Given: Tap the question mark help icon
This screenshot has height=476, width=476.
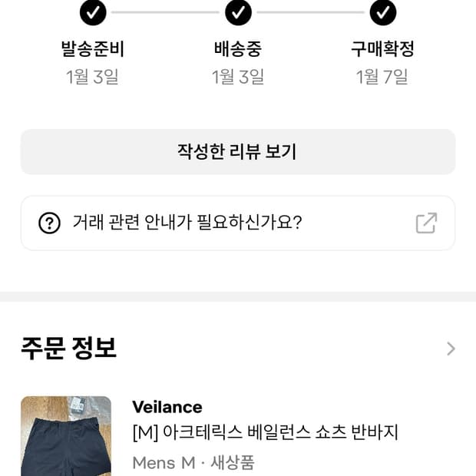Looking at the screenshot, I should click(x=49, y=223).
